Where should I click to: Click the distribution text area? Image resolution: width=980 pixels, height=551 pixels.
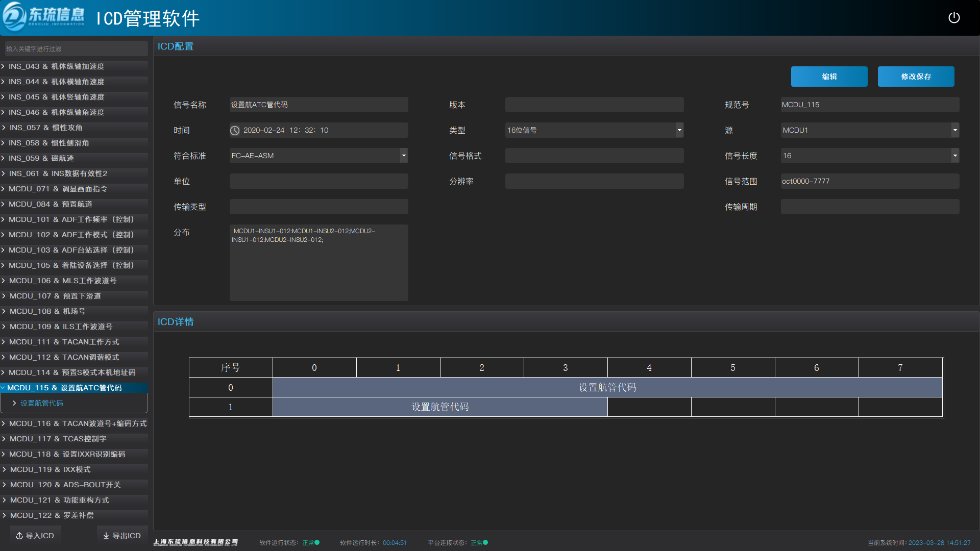tap(318, 263)
